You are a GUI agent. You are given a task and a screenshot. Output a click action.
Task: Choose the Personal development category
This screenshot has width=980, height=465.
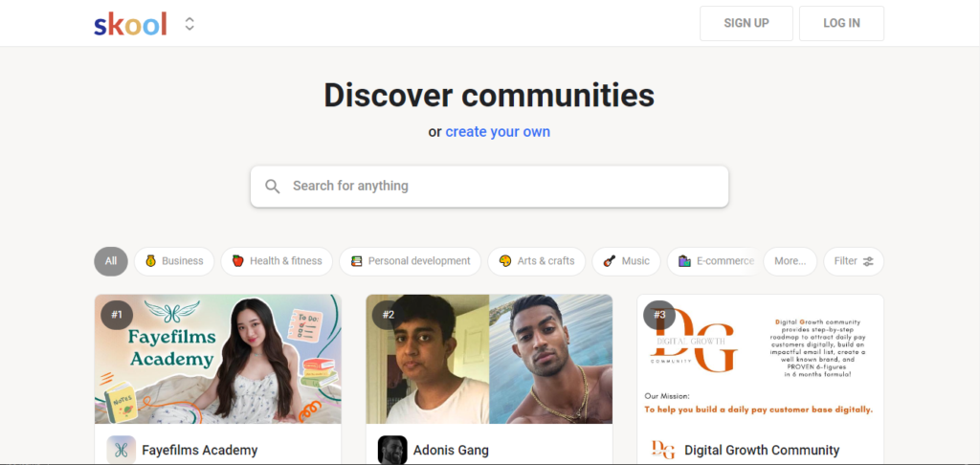coord(410,261)
